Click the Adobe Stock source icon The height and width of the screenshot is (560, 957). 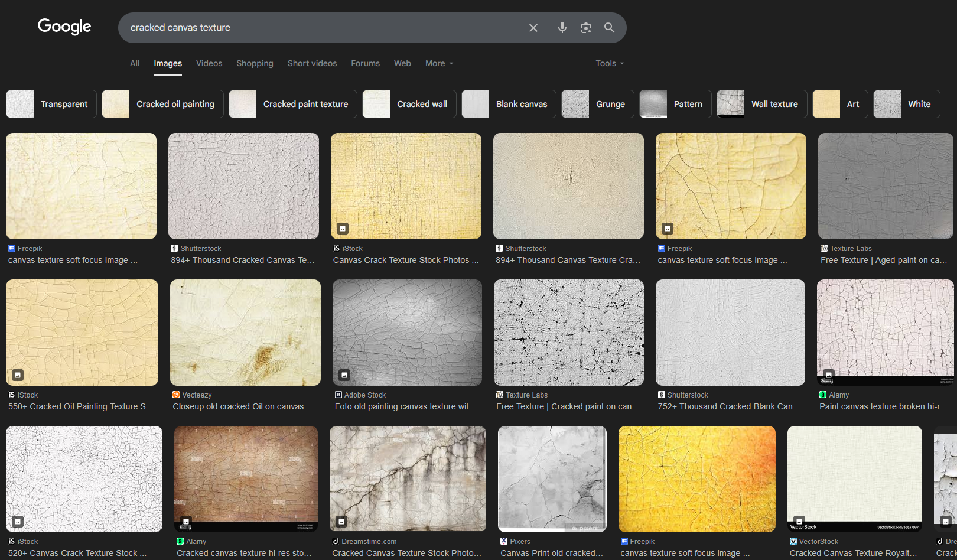tap(338, 395)
